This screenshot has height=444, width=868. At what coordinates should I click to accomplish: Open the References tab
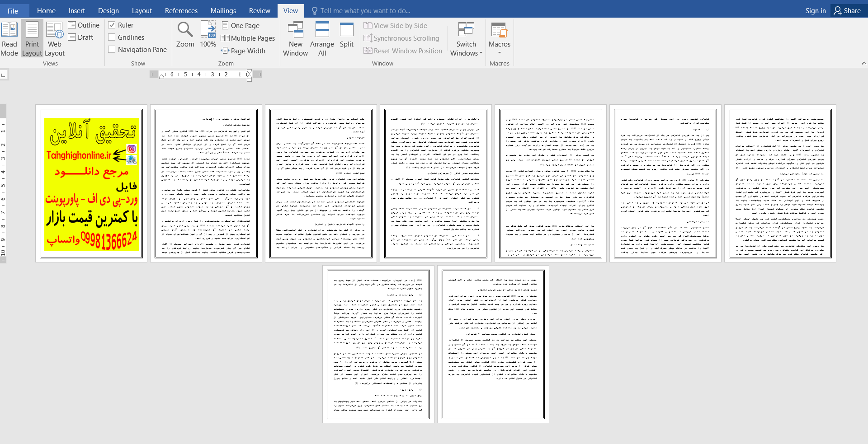pyautogui.click(x=181, y=11)
